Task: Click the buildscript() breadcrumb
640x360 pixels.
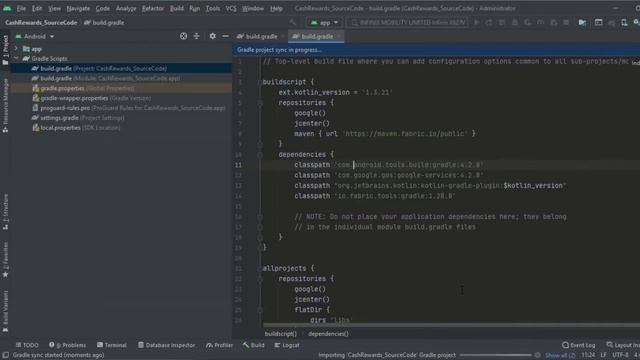Action: (281, 333)
